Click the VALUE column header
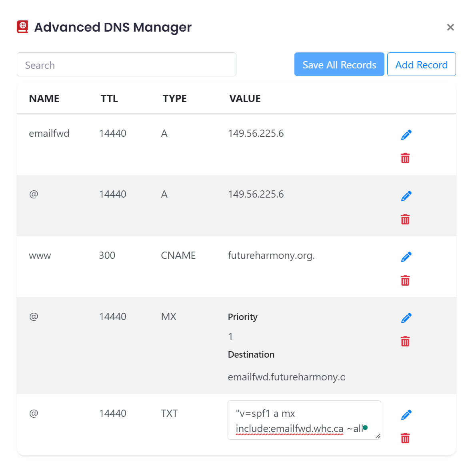 pyautogui.click(x=245, y=99)
